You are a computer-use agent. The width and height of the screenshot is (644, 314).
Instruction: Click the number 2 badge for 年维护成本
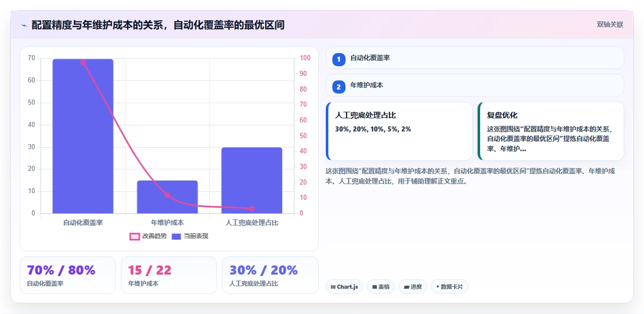339,87
